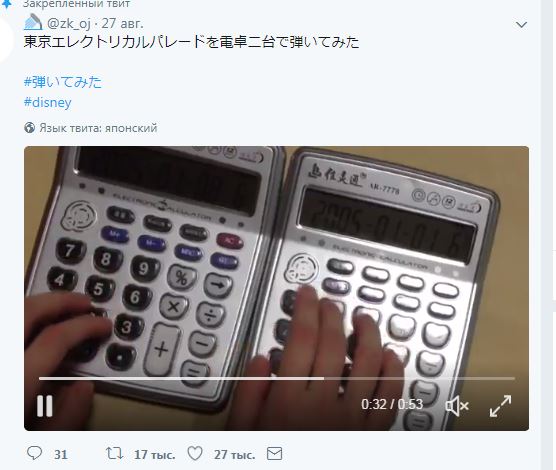Visit the @zk_oj profile handle
The height and width of the screenshot is (470, 556).
tap(69, 23)
